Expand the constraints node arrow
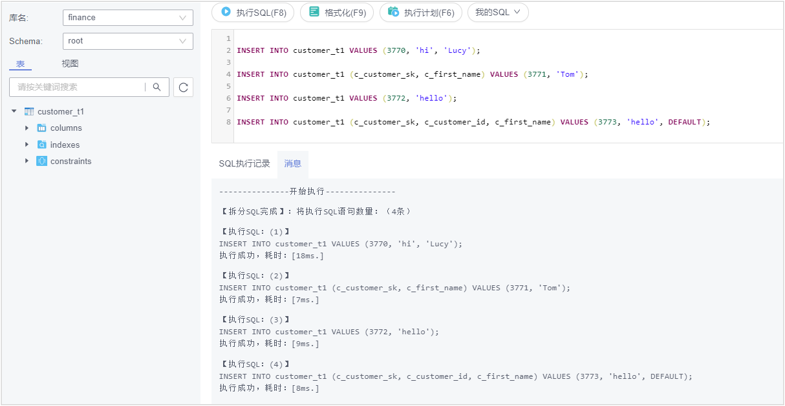This screenshot has width=785, height=406. click(x=27, y=161)
